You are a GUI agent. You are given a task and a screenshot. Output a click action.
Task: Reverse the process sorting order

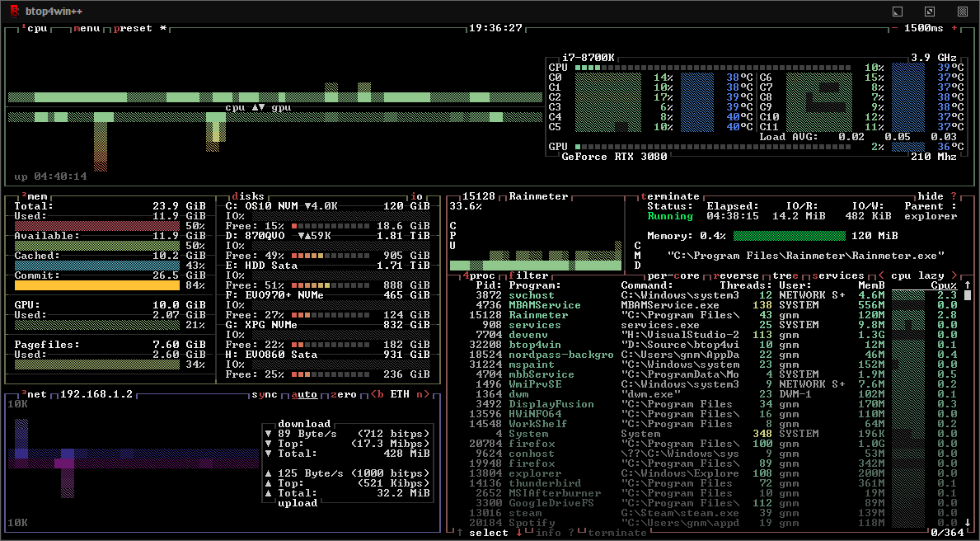pyautogui.click(x=735, y=275)
